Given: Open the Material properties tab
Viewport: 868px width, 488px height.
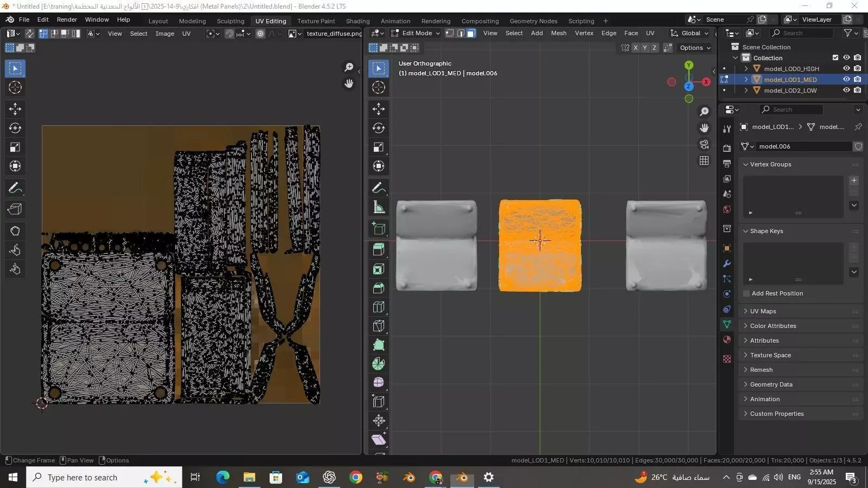Looking at the screenshot, I should point(727,339).
